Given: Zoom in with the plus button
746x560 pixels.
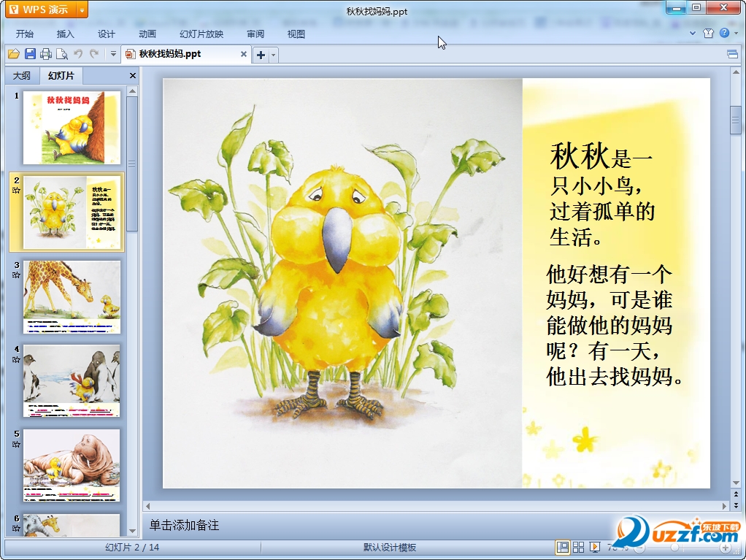Looking at the screenshot, I should point(726,548).
